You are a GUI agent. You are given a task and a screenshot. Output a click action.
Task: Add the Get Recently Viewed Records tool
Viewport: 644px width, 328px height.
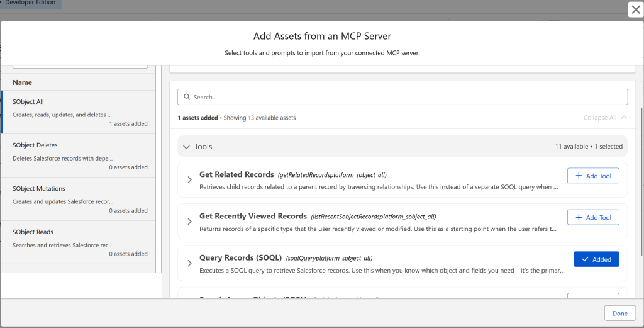[x=593, y=217]
